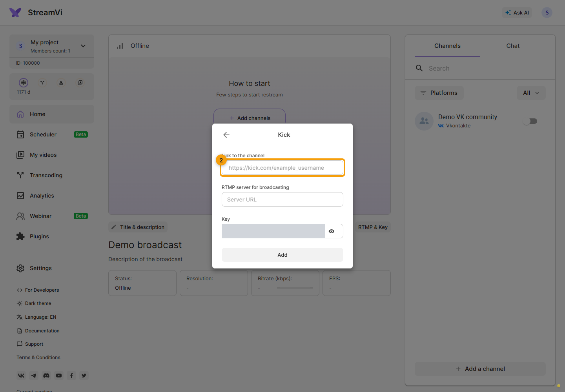Open the user avatar menu

click(x=547, y=13)
